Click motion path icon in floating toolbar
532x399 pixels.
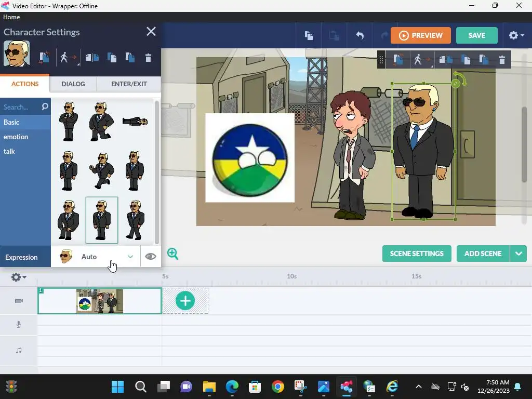422,60
